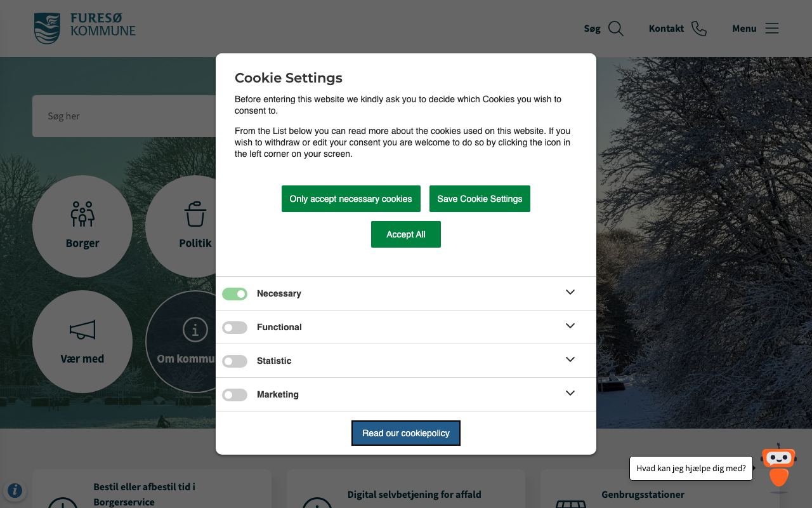The image size is (812, 508).
Task: Click Save Cookie Settings button
Action: (480, 199)
